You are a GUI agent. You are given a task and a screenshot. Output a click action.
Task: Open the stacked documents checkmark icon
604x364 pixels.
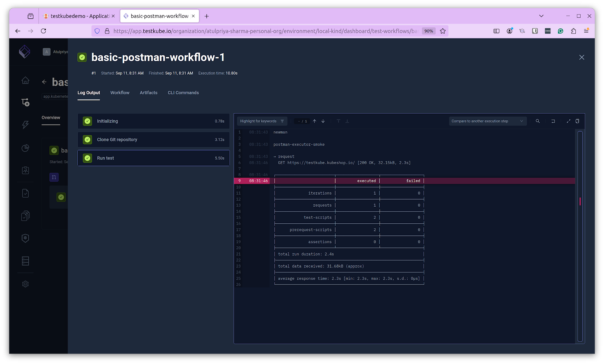pos(25,216)
